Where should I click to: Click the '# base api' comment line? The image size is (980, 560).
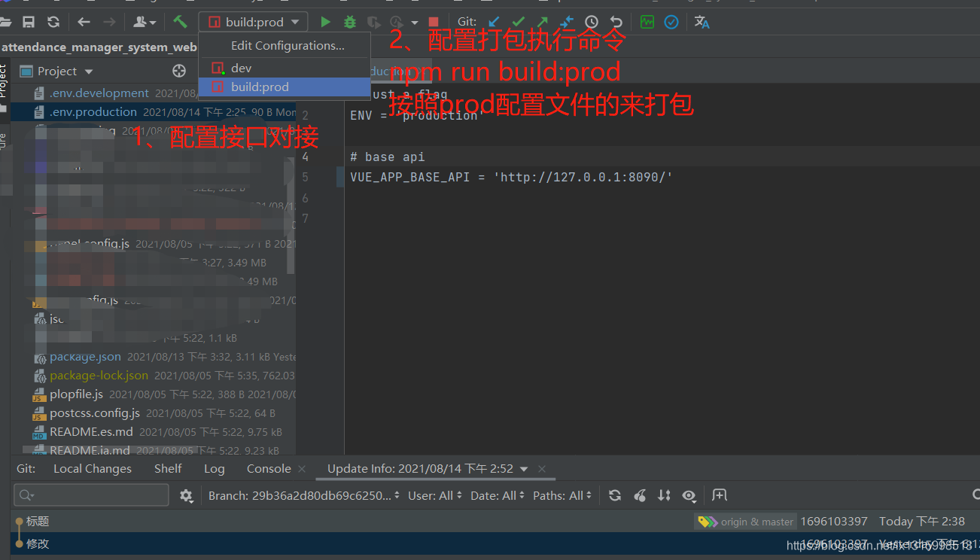[388, 157]
